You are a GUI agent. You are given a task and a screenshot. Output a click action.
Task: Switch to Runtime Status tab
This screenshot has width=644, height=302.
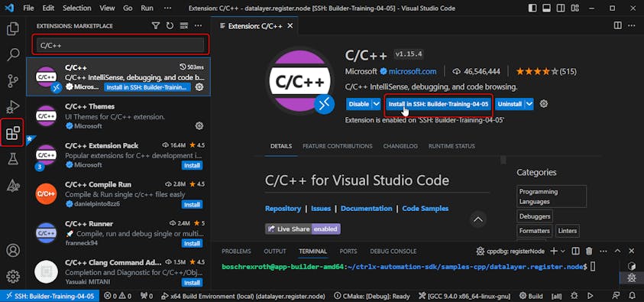pos(451,146)
